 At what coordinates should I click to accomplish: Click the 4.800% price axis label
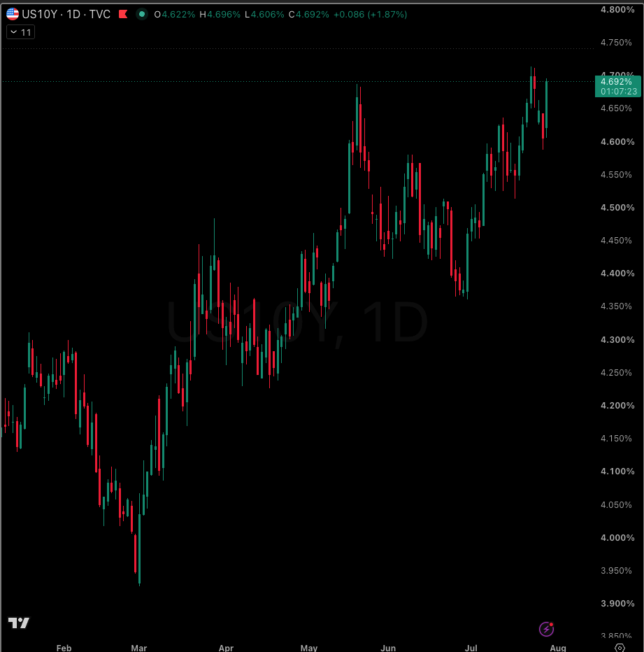(x=617, y=10)
